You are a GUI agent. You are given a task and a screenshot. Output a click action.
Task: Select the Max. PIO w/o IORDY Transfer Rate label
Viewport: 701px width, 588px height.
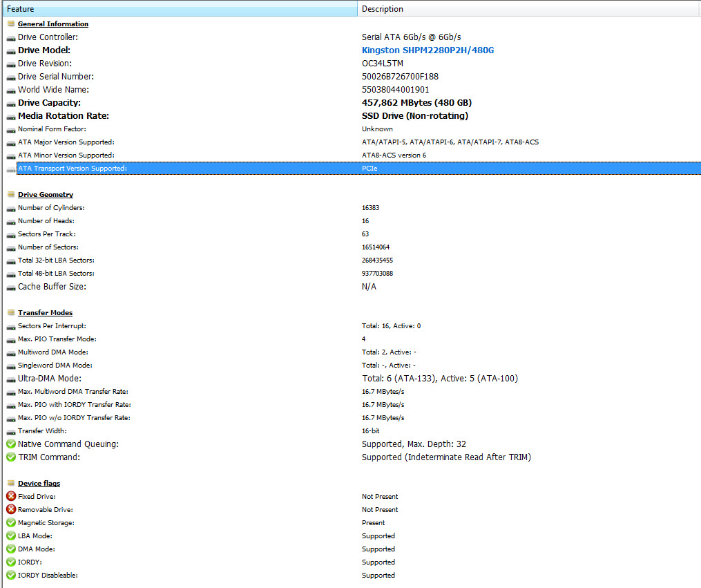(x=74, y=417)
